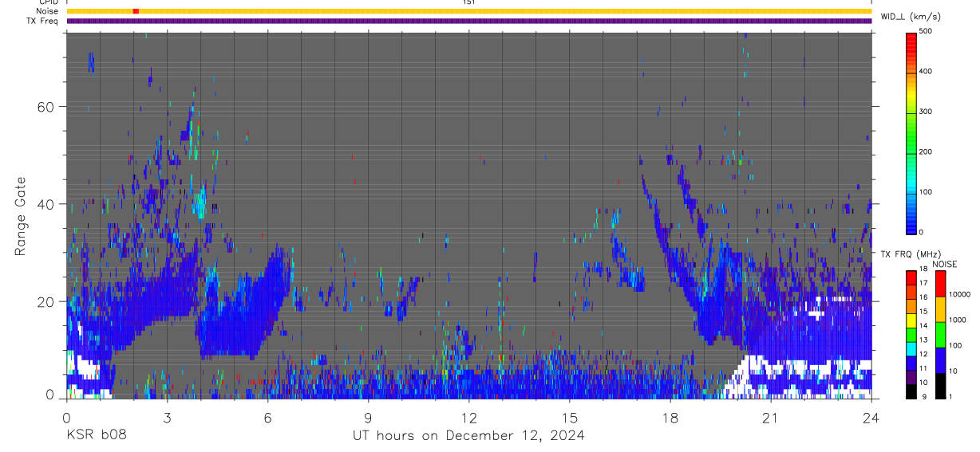The image size is (980, 452).
Task: Click the '200' tick on width colorbar
Action: click(x=926, y=151)
